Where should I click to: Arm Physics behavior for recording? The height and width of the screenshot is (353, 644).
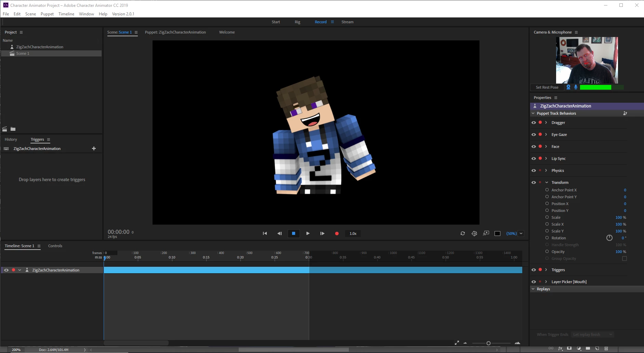tap(540, 170)
